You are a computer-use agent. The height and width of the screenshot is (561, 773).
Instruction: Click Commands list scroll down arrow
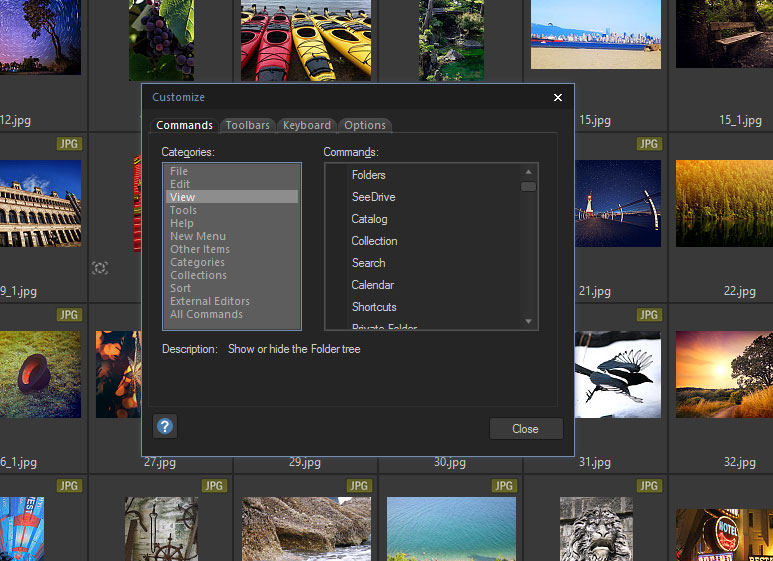pos(528,321)
